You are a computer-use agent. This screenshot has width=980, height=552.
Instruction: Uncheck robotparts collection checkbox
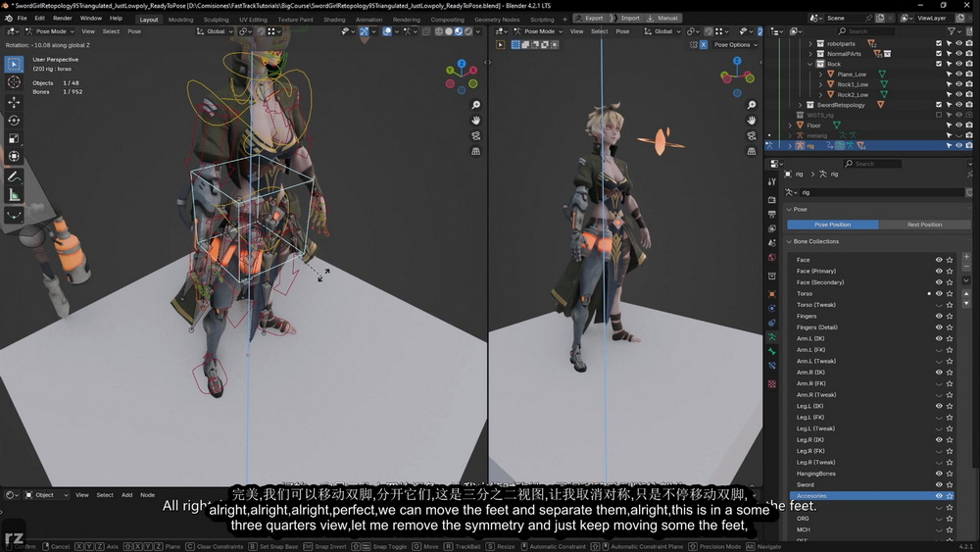(939, 44)
